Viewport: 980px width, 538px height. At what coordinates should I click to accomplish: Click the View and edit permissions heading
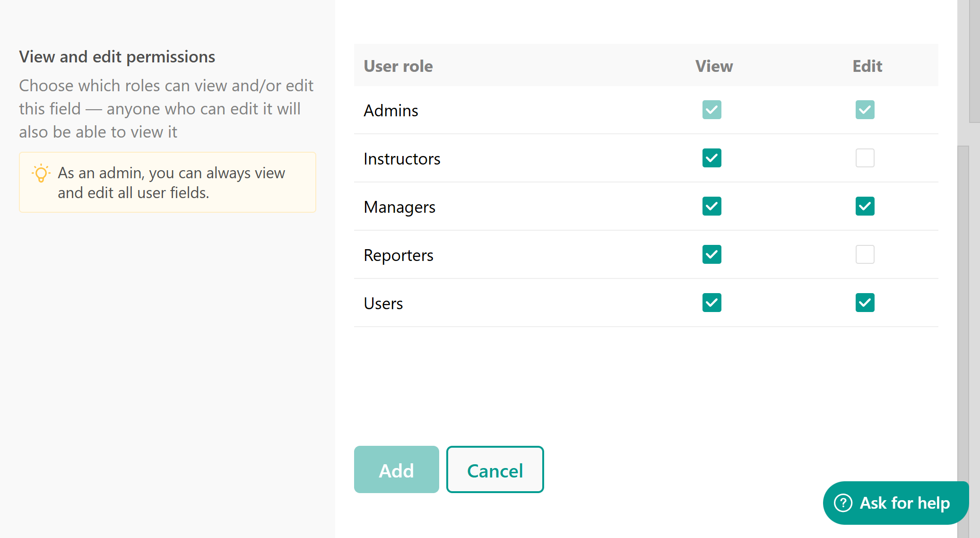coord(117,57)
